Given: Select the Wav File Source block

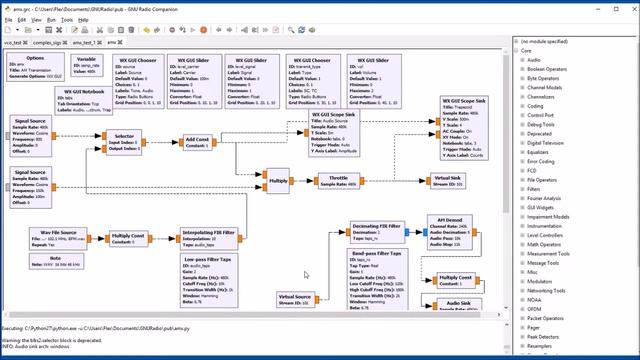Looking at the screenshot, I should [58, 238].
